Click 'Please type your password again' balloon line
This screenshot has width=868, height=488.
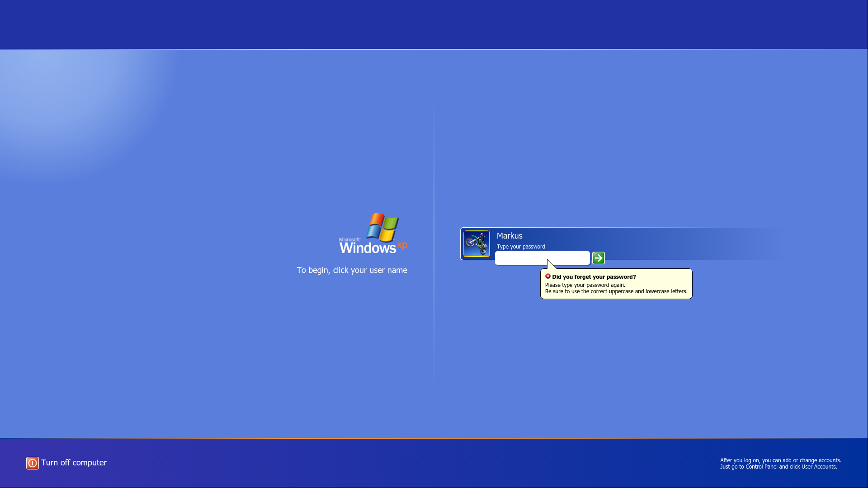585,285
